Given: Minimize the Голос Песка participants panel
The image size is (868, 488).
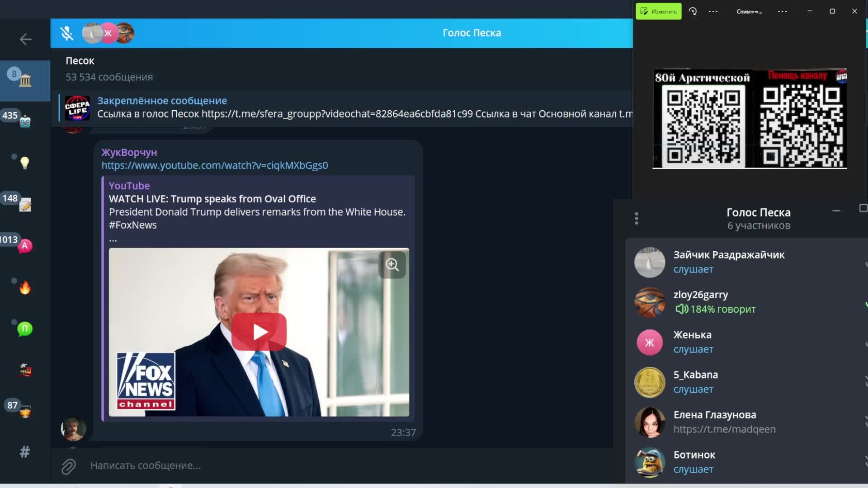Looking at the screenshot, I should (x=836, y=211).
